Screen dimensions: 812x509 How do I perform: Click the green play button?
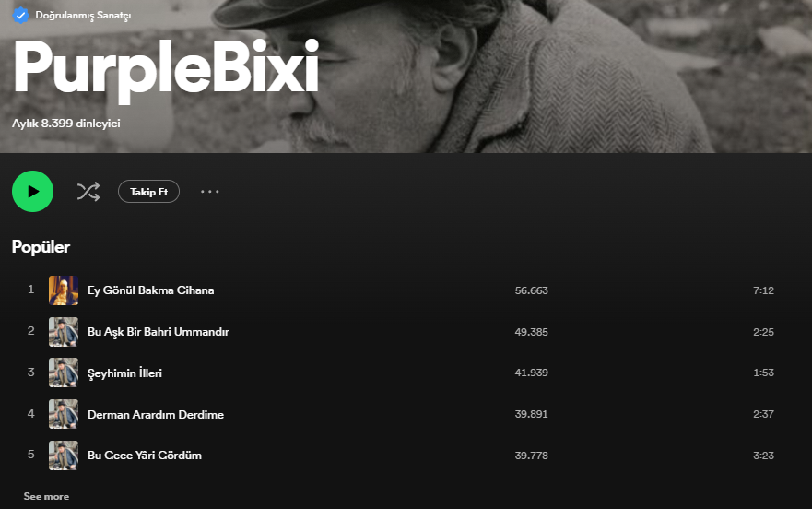(x=32, y=191)
